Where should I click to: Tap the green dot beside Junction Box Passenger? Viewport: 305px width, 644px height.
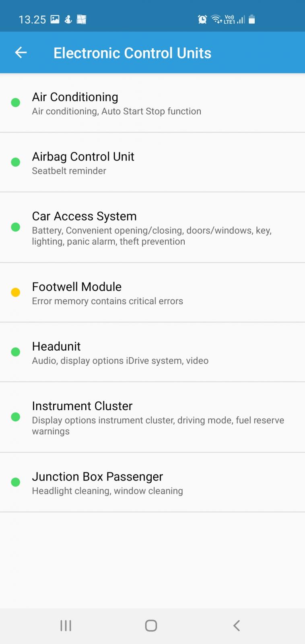(16, 482)
